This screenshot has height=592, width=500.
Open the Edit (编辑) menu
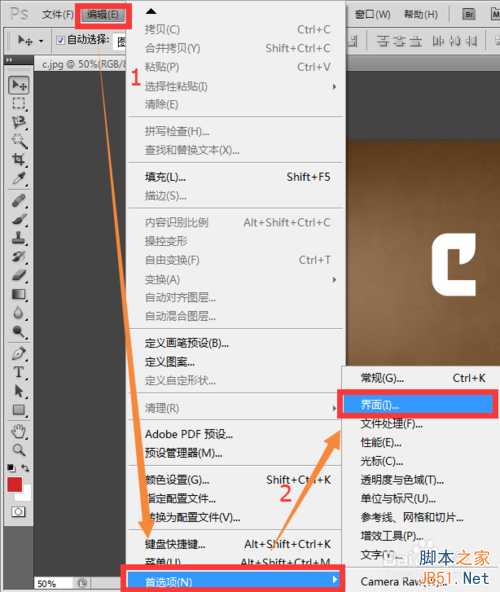coord(103,15)
